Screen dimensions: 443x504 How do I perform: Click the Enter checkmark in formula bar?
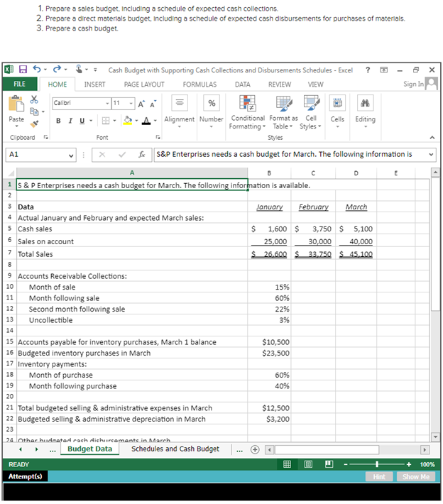tap(122, 155)
